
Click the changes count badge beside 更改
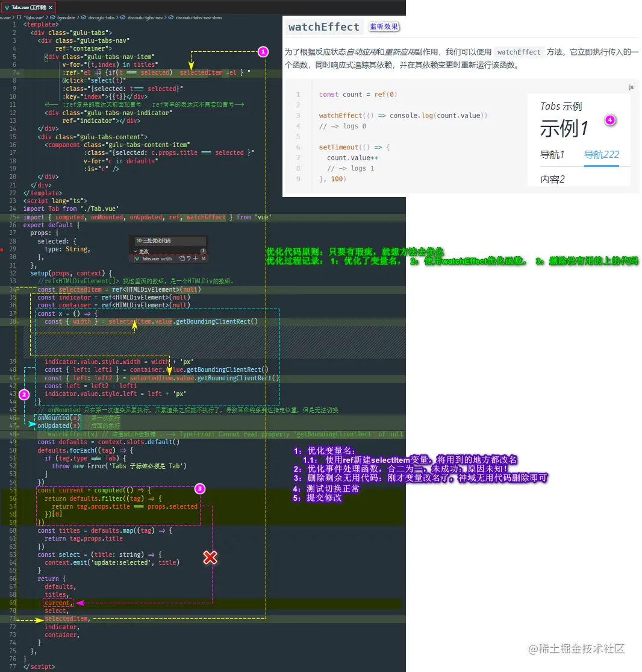pyautogui.click(x=203, y=251)
